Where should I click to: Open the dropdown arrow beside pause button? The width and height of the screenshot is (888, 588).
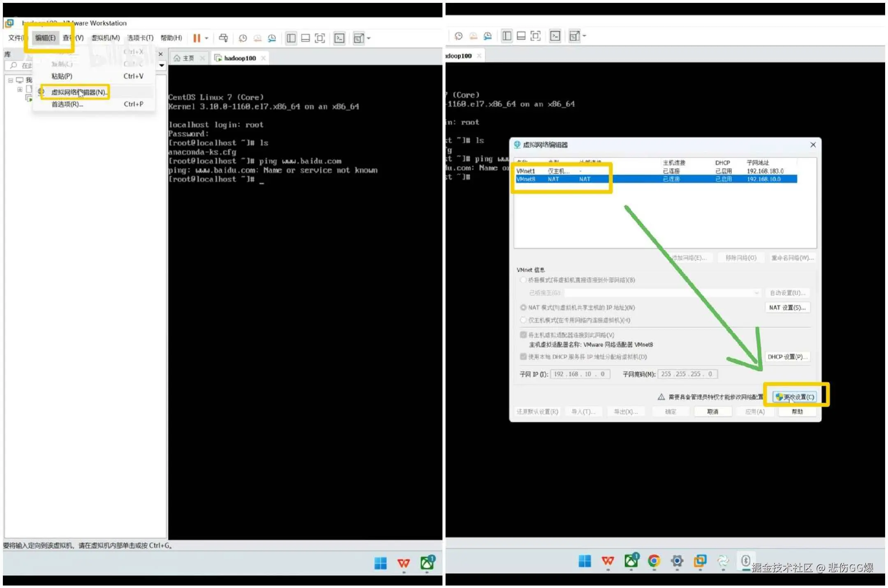[x=206, y=38]
